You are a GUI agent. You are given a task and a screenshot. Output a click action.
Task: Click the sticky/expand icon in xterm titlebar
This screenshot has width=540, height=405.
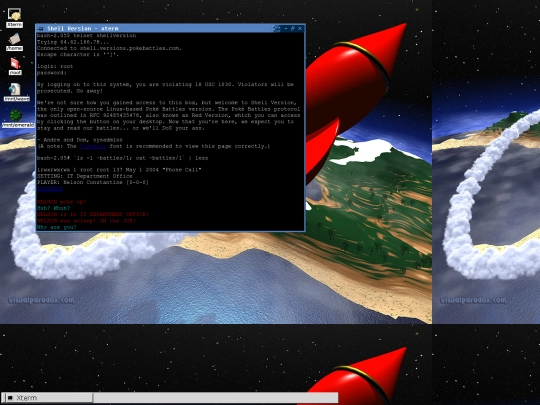tap(277, 29)
